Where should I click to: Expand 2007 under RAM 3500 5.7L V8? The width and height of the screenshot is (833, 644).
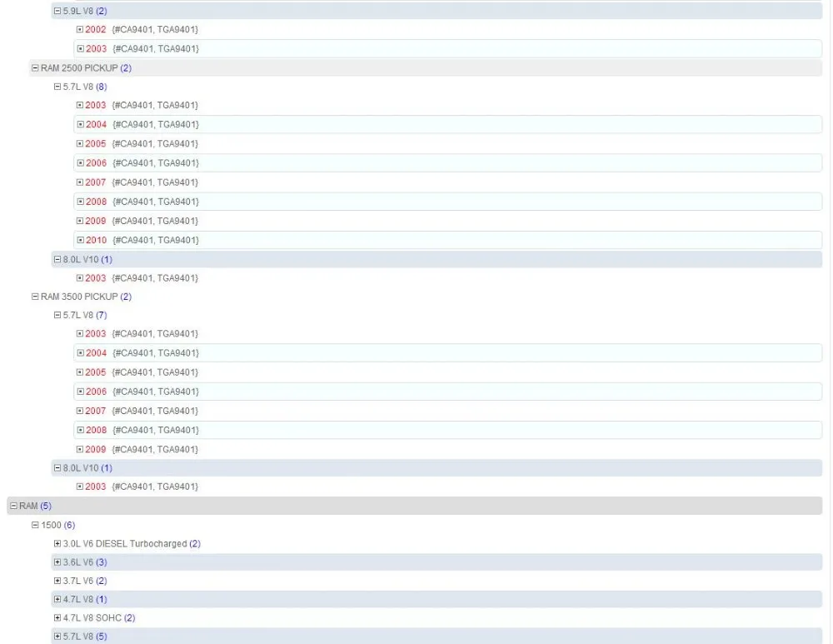click(80, 411)
